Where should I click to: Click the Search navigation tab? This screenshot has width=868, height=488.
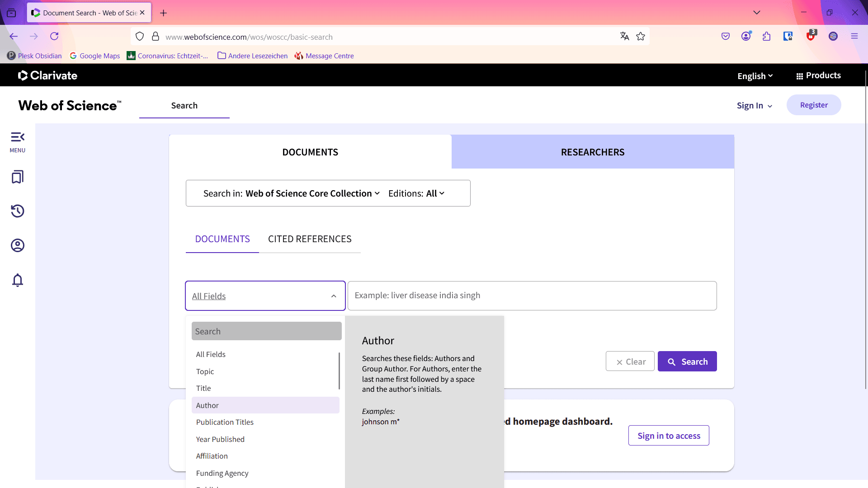[x=184, y=106]
